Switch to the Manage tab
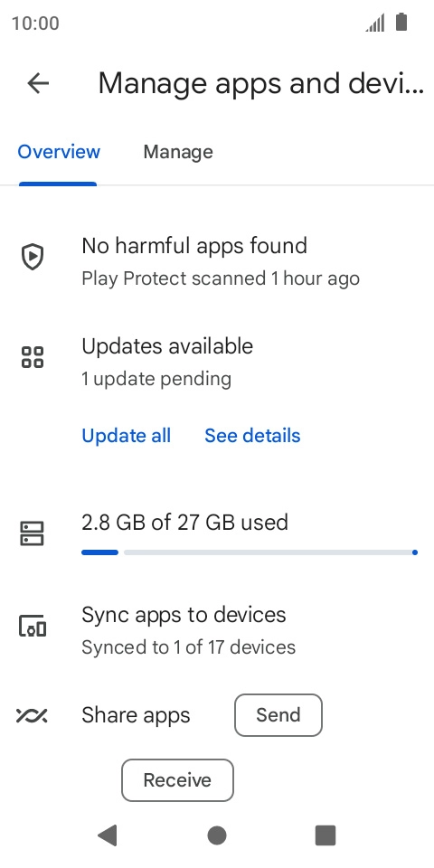434x868 pixels. point(178,152)
